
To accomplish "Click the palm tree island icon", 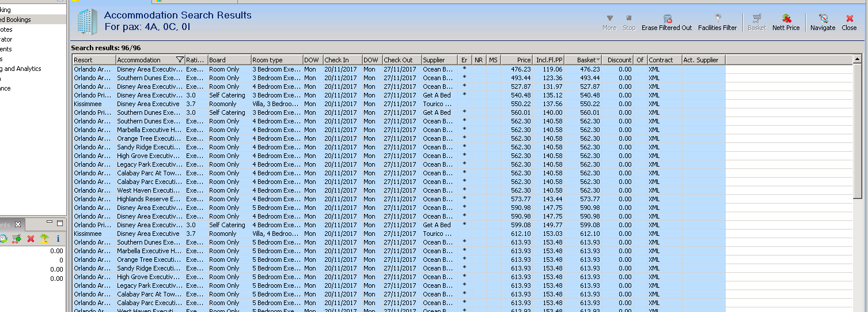I will (x=44, y=238).
